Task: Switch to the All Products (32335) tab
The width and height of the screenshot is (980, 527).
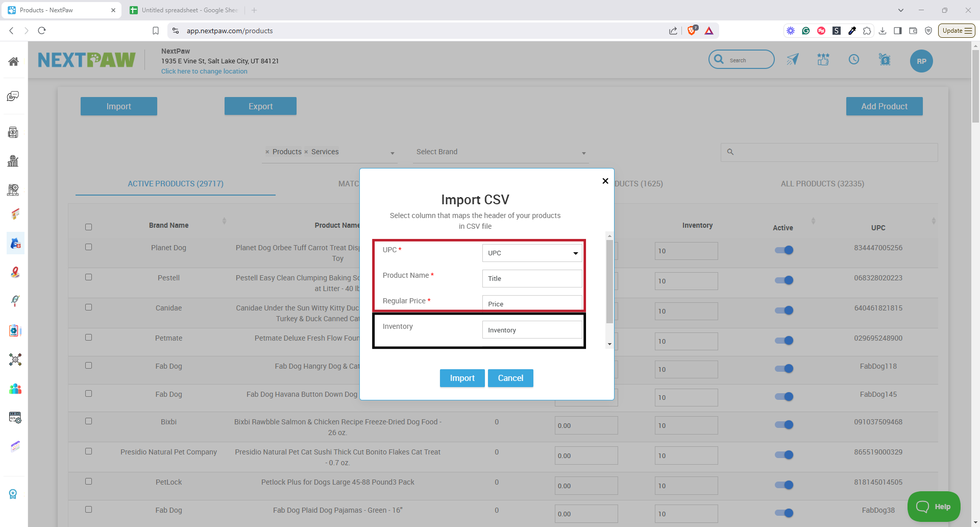Action: (822, 184)
